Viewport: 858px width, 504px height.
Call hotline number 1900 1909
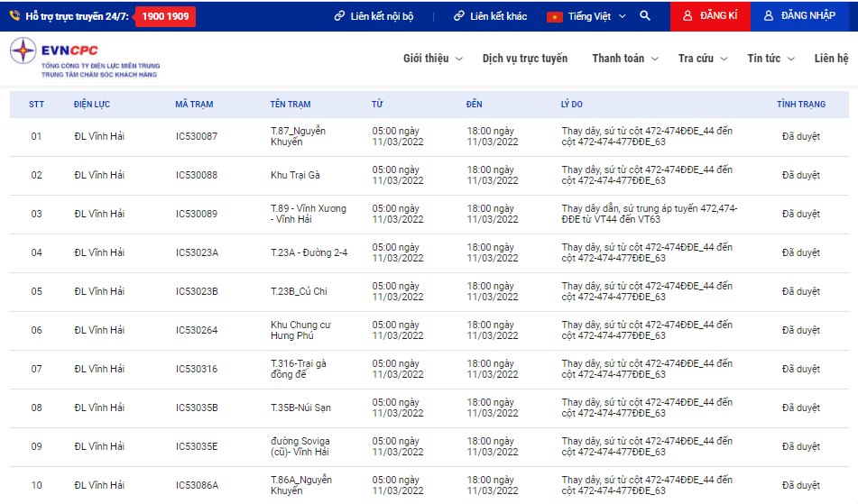click(165, 16)
